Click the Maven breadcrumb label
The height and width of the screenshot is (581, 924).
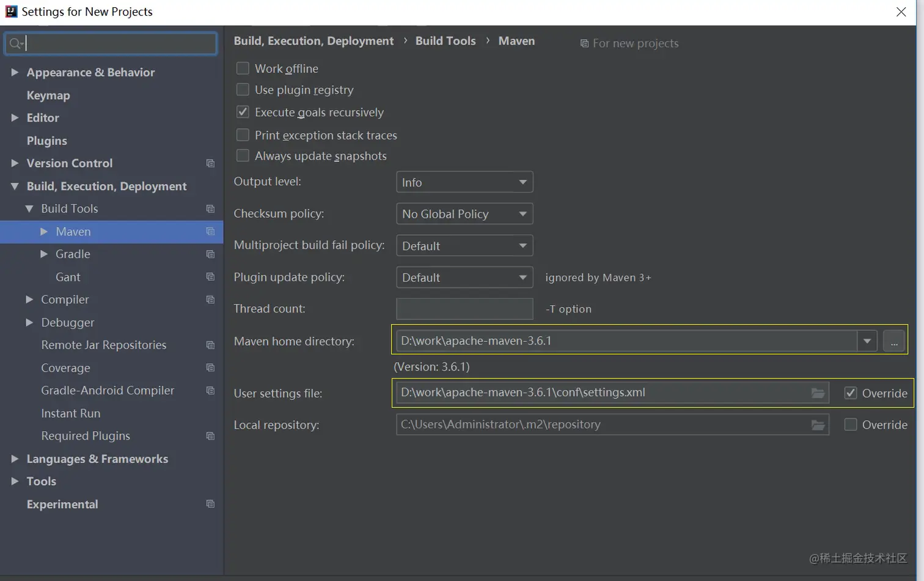coord(516,41)
